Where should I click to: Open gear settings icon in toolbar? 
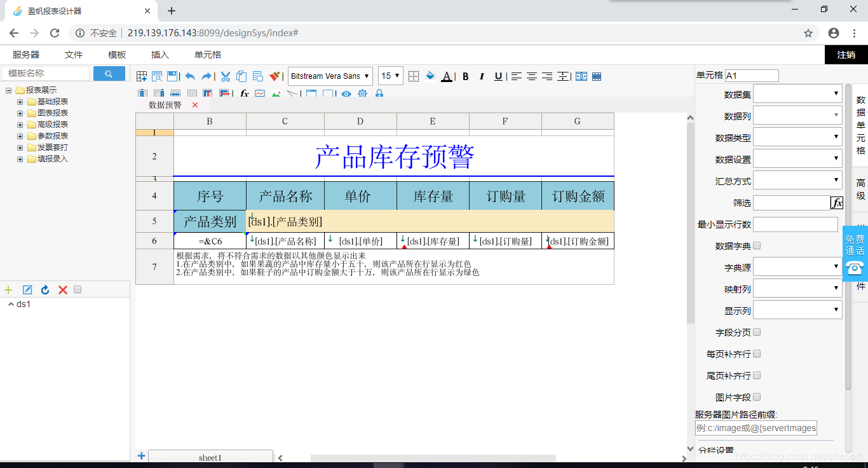click(x=362, y=93)
